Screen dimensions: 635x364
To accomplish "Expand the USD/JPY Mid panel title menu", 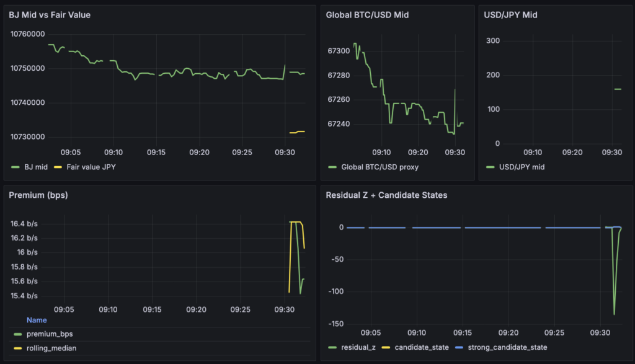I will pyautogui.click(x=510, y=15).
